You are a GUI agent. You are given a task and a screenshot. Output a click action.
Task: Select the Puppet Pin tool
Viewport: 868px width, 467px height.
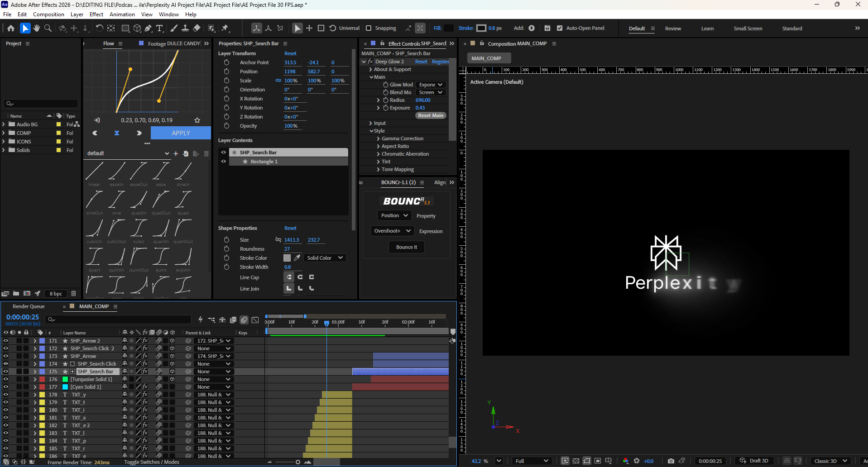(225, 28)
